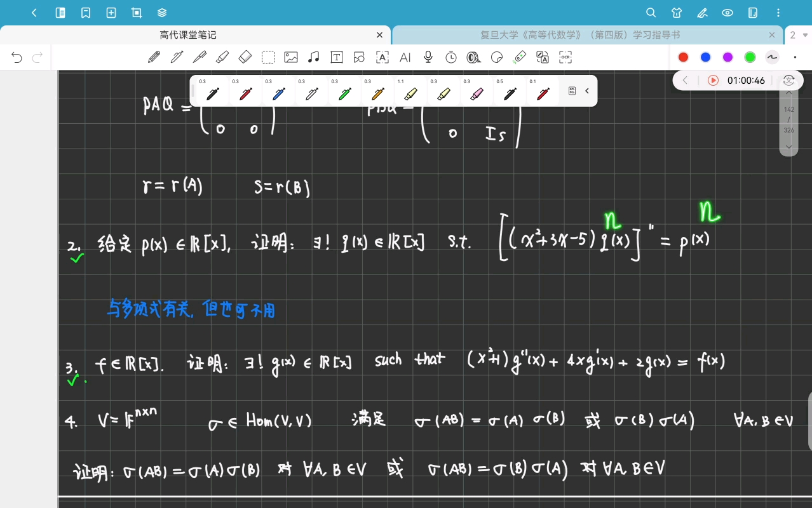Select the eraser tool
The width and height of the screenshot is (812, 508).
(x=245, y=57)
